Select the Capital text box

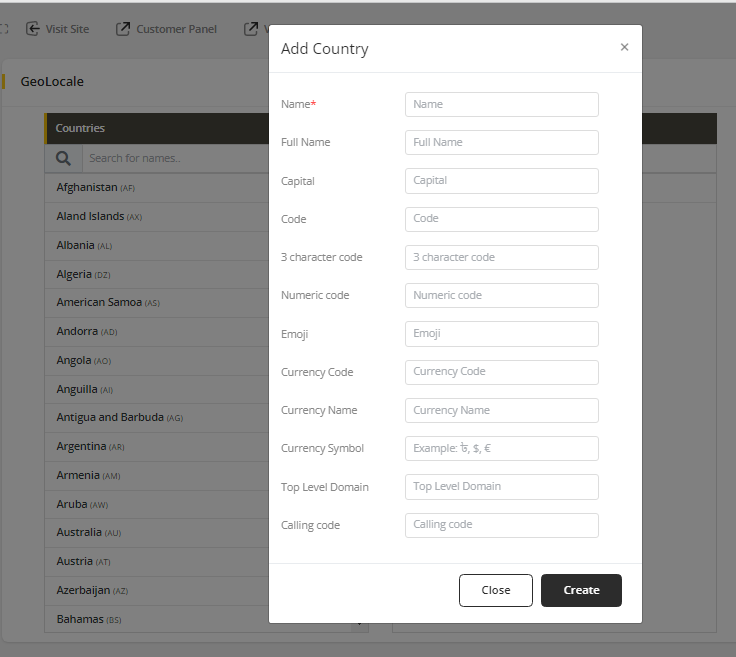tap(501, 181)
